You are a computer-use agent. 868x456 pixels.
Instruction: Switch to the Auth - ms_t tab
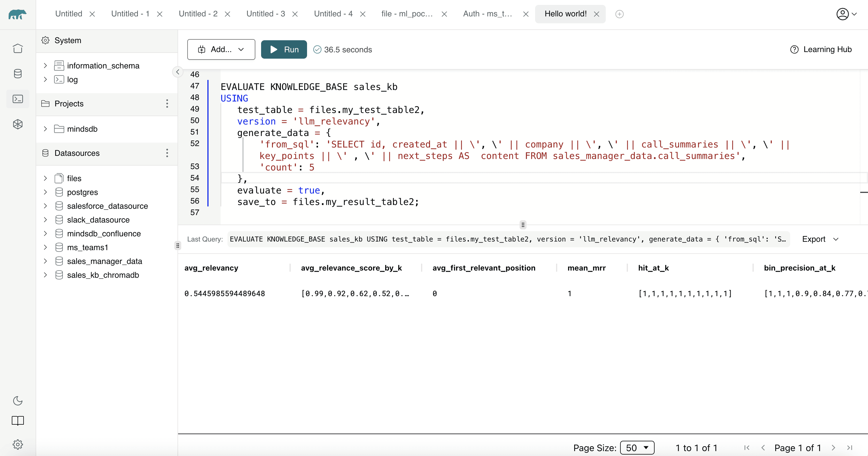(x=488, y=14)
